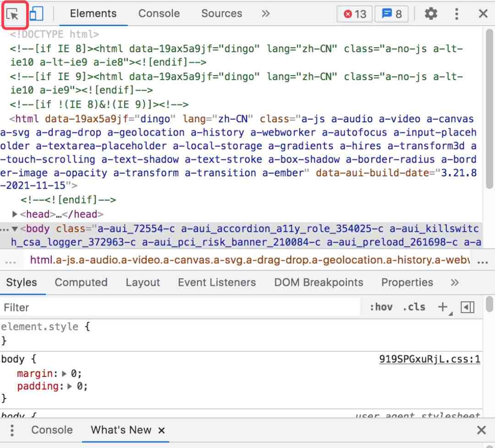Screen dimensions: 495x448
Task: Select the IE 9 conditional comment
Action: coord(236,83)
